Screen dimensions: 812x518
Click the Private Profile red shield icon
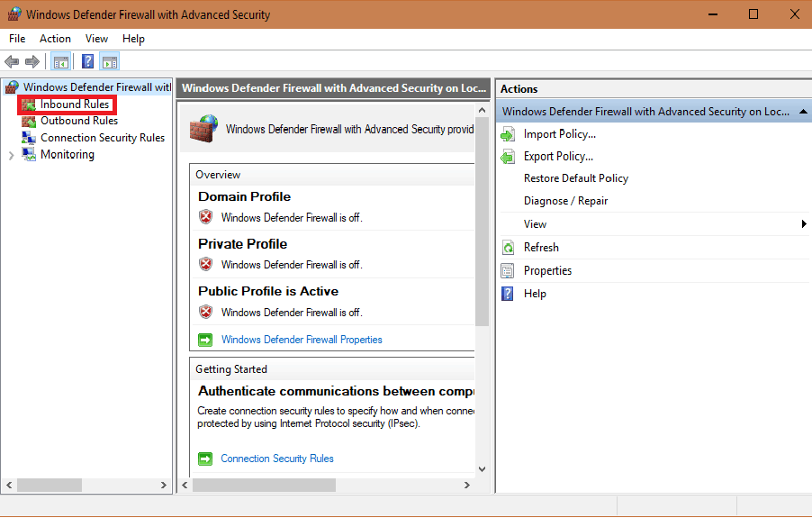tap(206, 264)
